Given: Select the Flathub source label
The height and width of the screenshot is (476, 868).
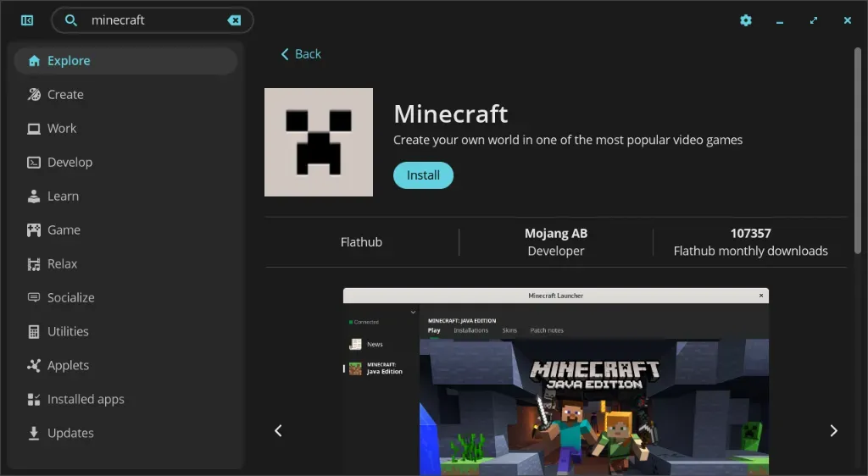Looking at the screenshot, I should coord(361,242).
